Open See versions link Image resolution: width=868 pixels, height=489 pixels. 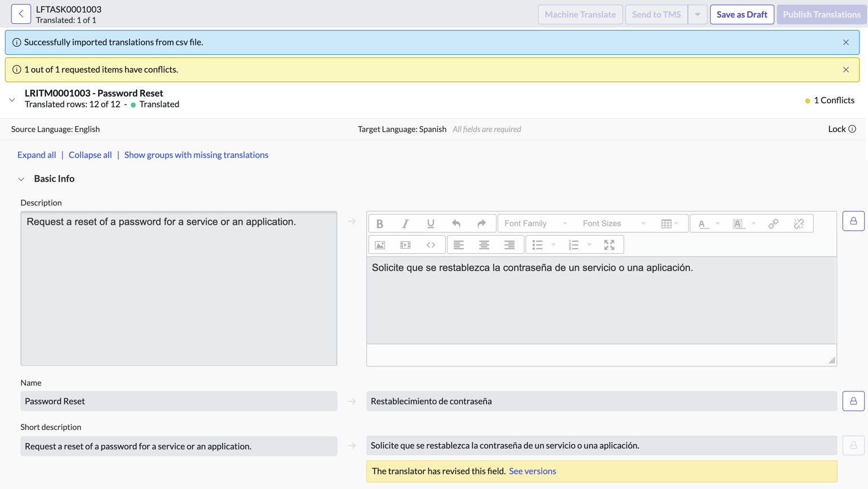[x=533, y=471]
